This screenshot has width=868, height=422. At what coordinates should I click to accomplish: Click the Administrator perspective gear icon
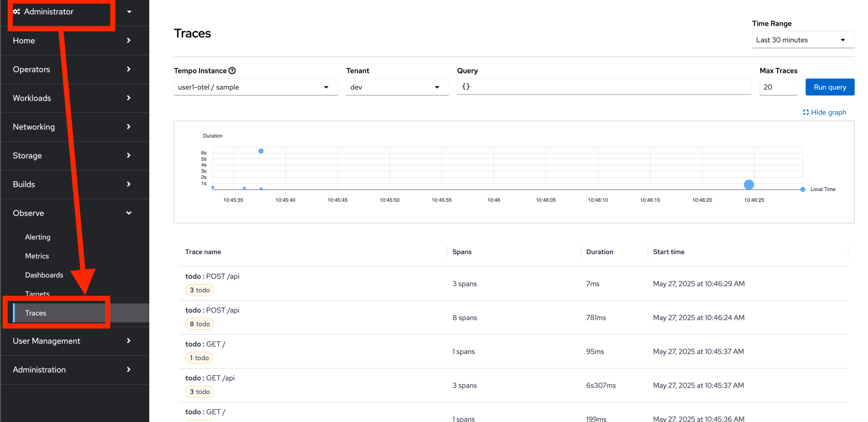coord(16,11)
